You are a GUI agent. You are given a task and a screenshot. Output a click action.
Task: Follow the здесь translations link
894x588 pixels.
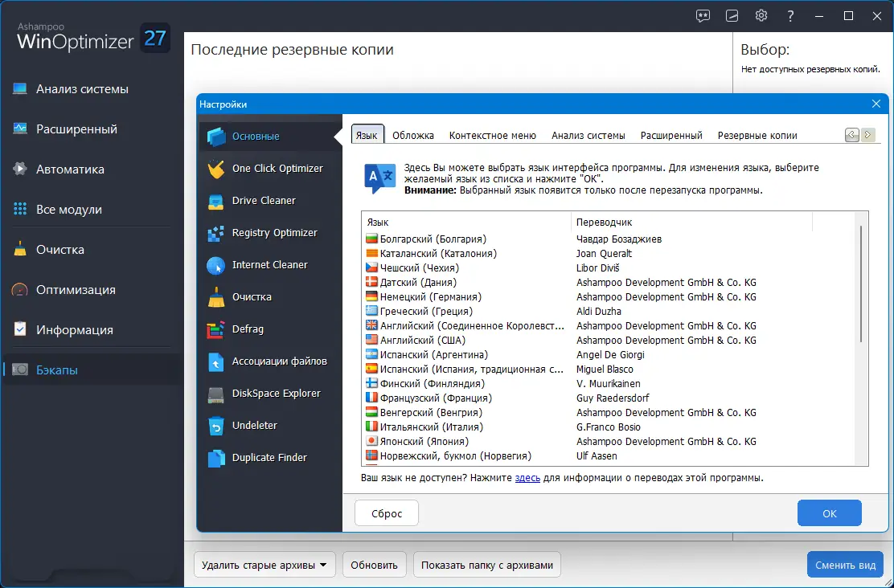[527, 478]
